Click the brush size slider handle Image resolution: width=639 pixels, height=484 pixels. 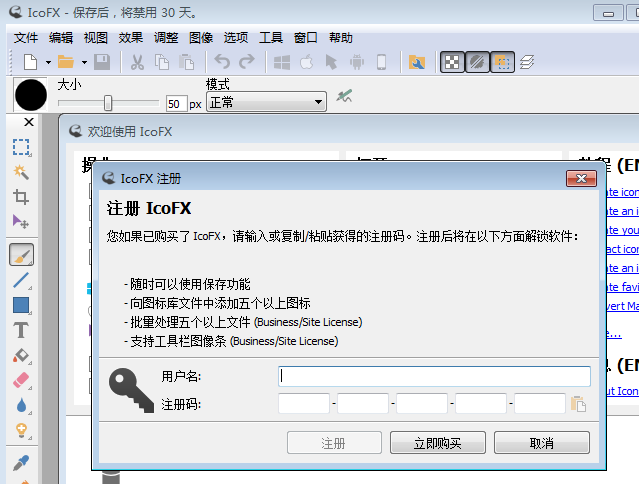(x=108, y=103)
